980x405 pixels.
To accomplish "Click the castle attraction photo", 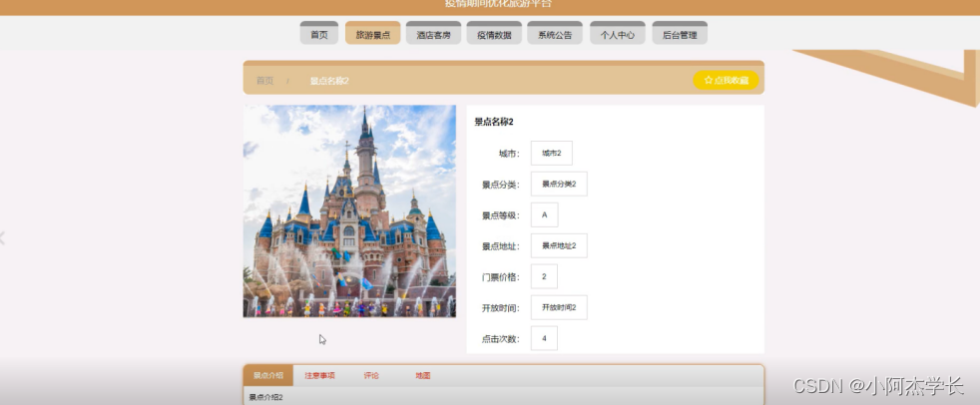I will (x=349, y=211).
